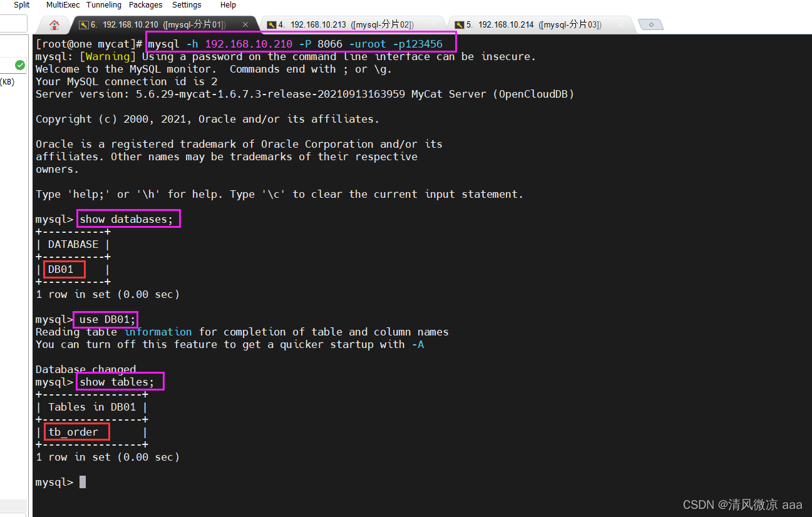Switch to the 192.168.10.214 mysql-分片03 tab
The height and width of the screenshot is (517, 812).
pos(540,25)
